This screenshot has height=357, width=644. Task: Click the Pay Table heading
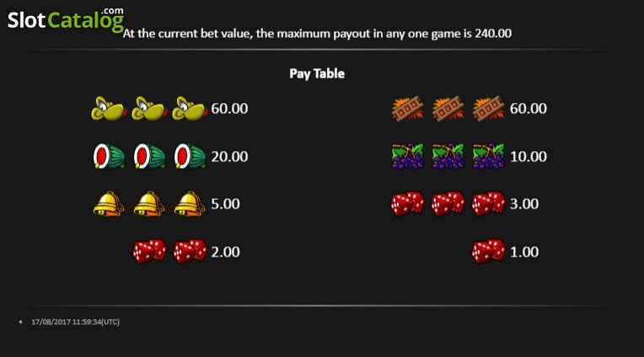click(x=317, y=73)
